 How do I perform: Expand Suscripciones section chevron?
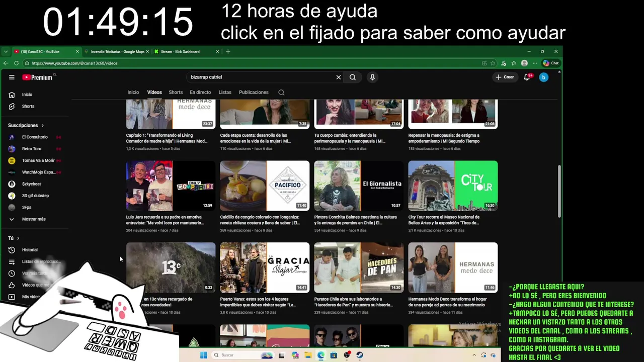click(x=42, y=126)
